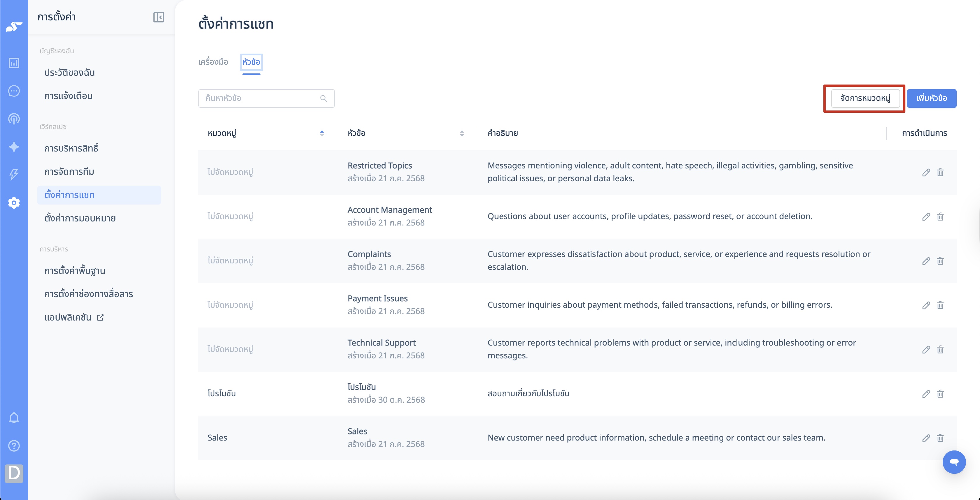Viewport: 980px width, 500px height.
Task: Click the D profile avatar
Action: pyautogui.click(x=14, y=473)
